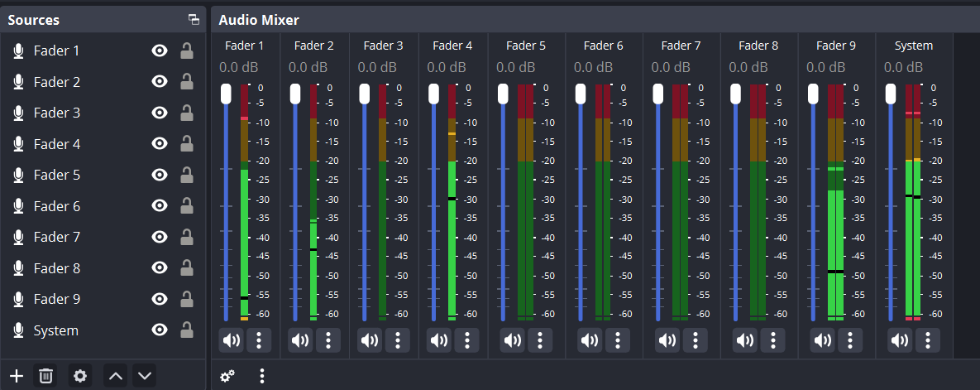Undock the Sources panel
Viewport: 980px width, 390px height.
tap(194, 20)
